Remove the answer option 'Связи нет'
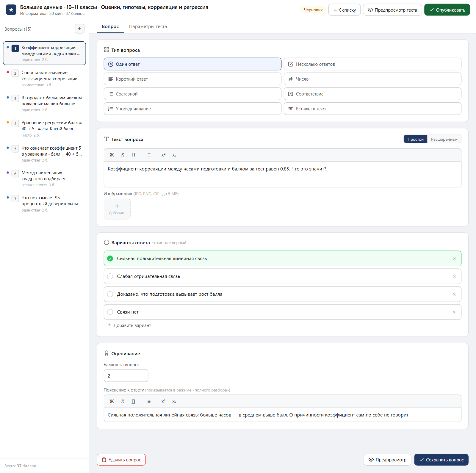 454,312
